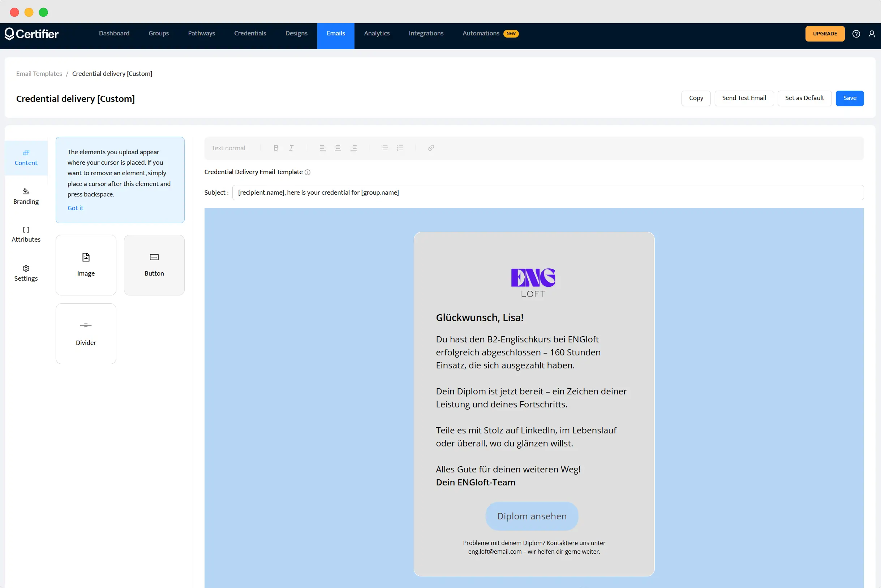Open the Attributes panel
881x588 pixels.
(x=26, y=233)
